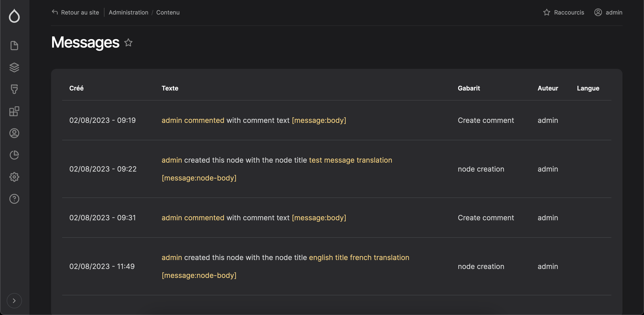Open the Drupal home logo in the sidebar
The height and width of the screenshot is (315, 644).
14,16
